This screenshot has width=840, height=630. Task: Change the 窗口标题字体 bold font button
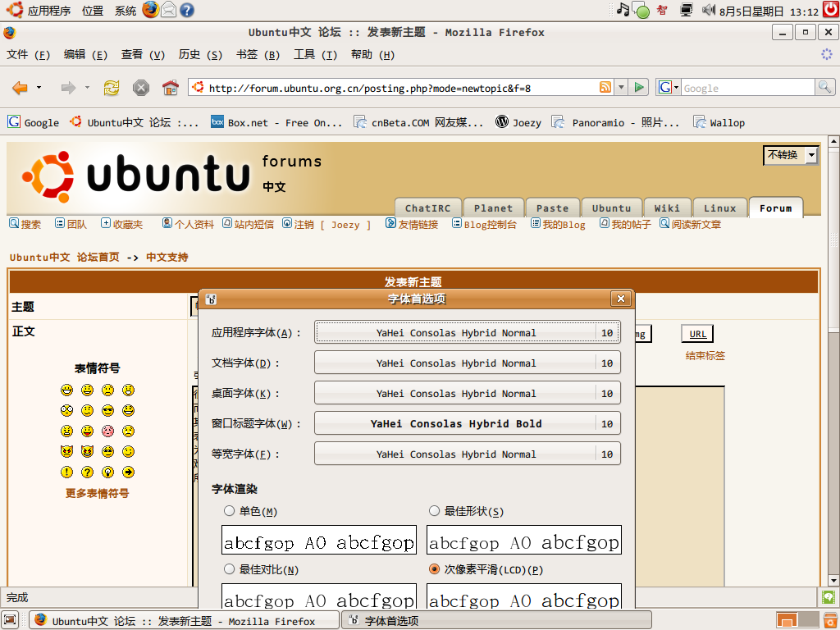(467, 423)
